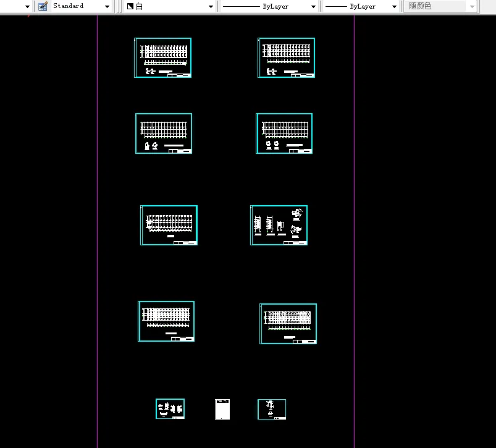Expand the cut-off dropdown arrow left of the table style icon
Screen dimensions: 496x448
click(27, 6)
